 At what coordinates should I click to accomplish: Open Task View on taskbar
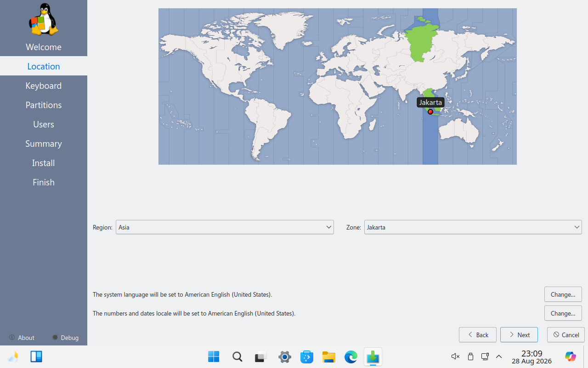261,356
